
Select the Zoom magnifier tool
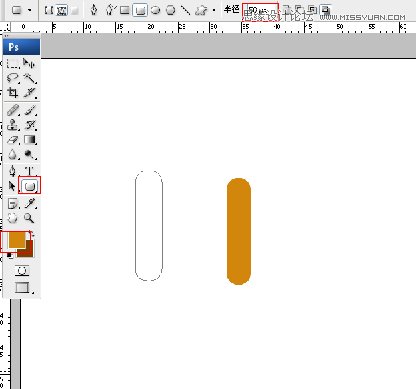tap(29, 218)
